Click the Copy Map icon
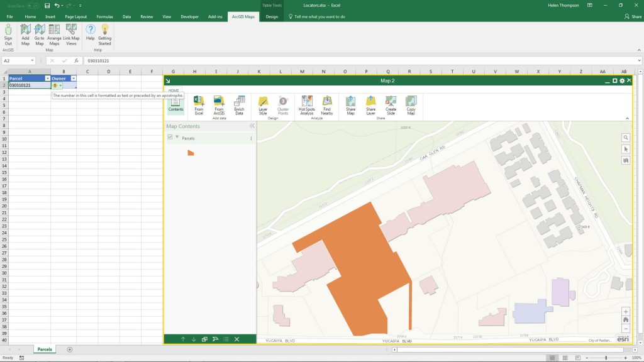The width and height of the screenshot is (644, 362). pyautogui.click(x=411, y=105)
